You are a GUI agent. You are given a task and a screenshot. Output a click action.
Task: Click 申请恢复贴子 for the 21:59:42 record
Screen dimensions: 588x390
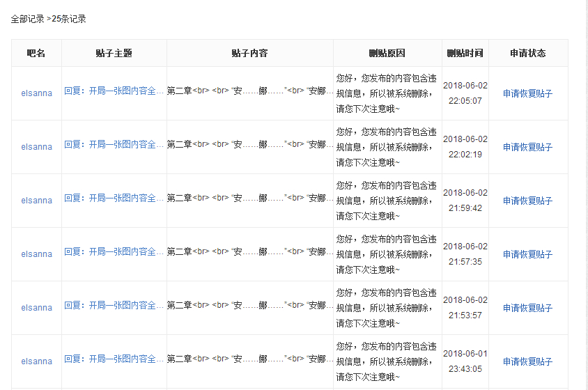(527, 201)
